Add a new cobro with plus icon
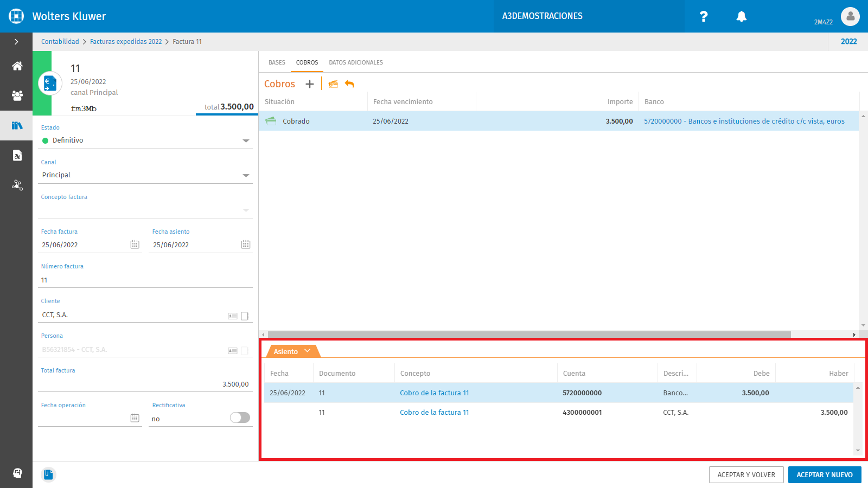The width and height of the screenshot is (868, 488). (x=310, y=84)
